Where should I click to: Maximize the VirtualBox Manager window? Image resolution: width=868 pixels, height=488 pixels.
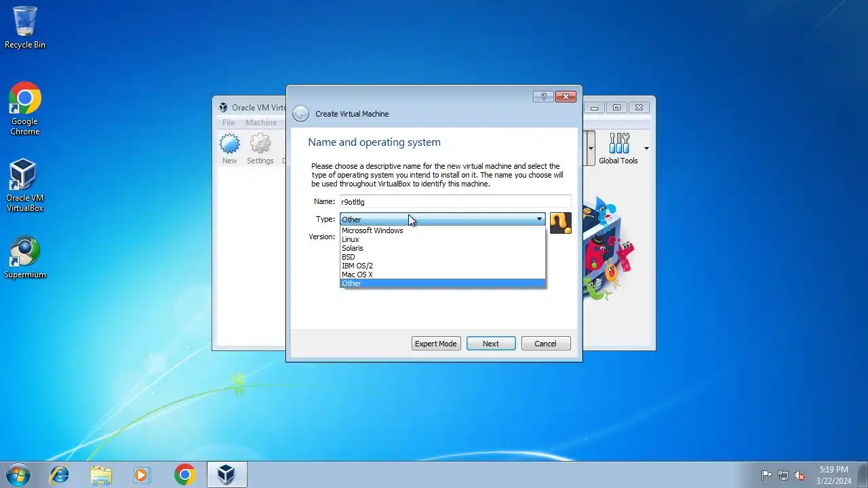coord(616,108)
